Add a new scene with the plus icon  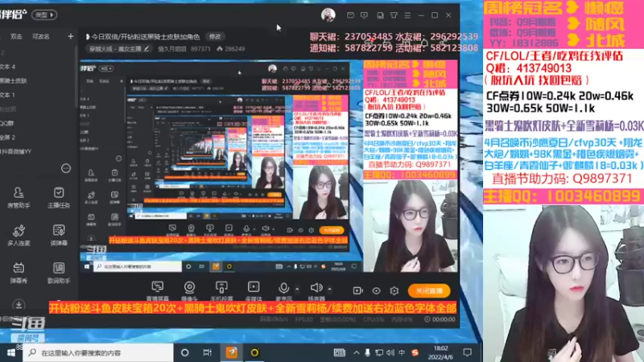point(71,36)
